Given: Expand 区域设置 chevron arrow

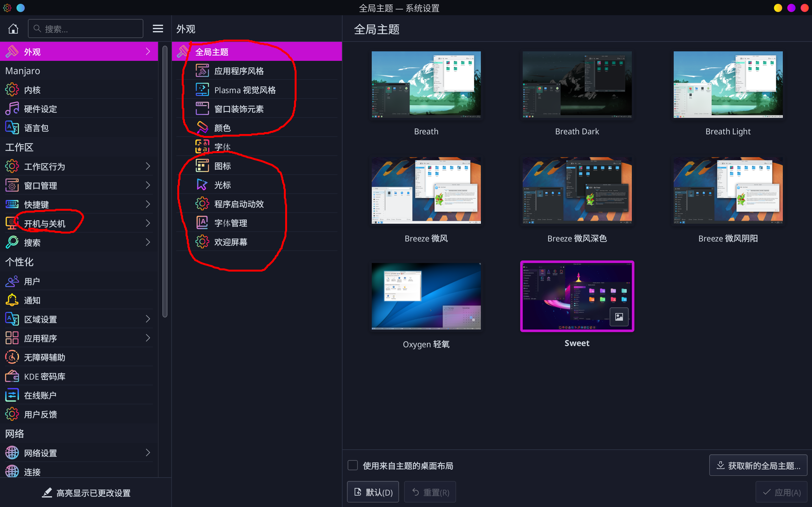Looking at the screenshot, I should pos(148,319).
